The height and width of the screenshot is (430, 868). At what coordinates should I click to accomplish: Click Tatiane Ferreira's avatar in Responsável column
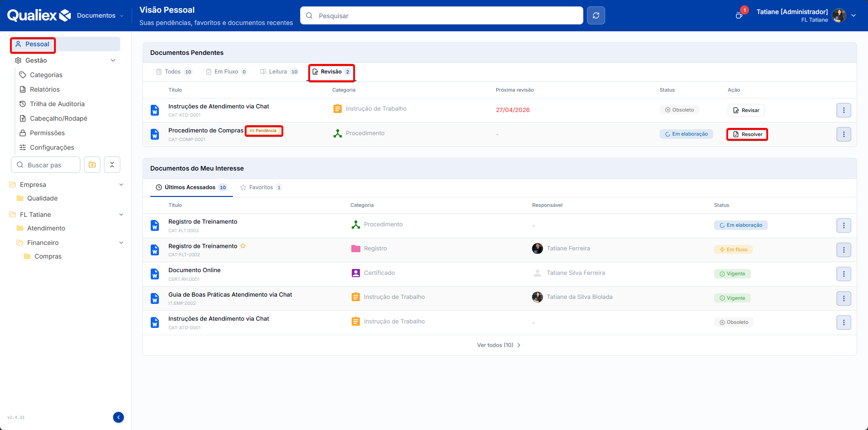tap(538, 249)
